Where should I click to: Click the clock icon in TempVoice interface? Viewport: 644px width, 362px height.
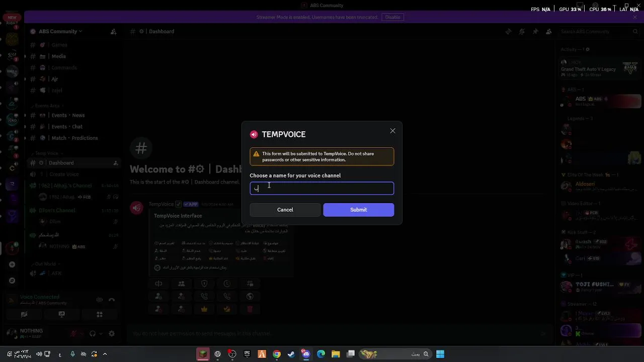[227, 284]
